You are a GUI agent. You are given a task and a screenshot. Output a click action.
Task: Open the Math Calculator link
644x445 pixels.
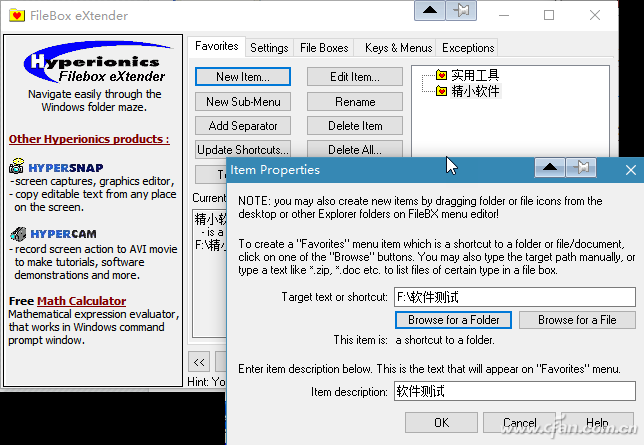tap(81, 301)
